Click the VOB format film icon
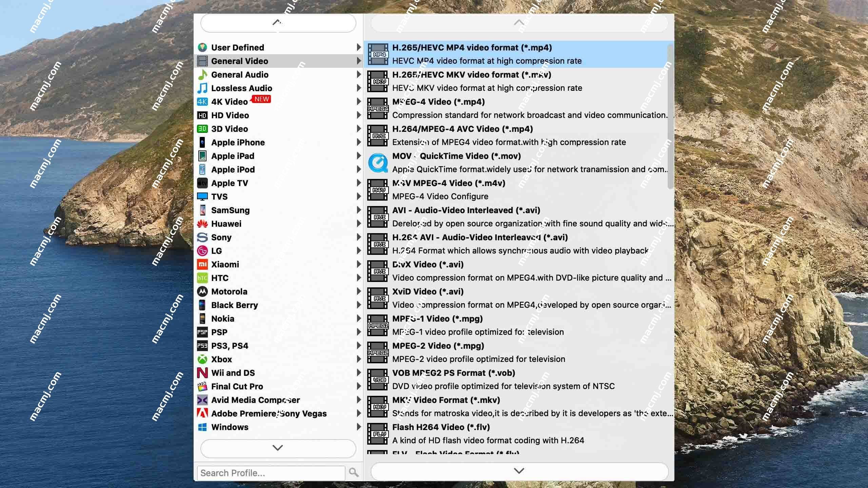This screenshot has width=868, height=488. [378, 380]
